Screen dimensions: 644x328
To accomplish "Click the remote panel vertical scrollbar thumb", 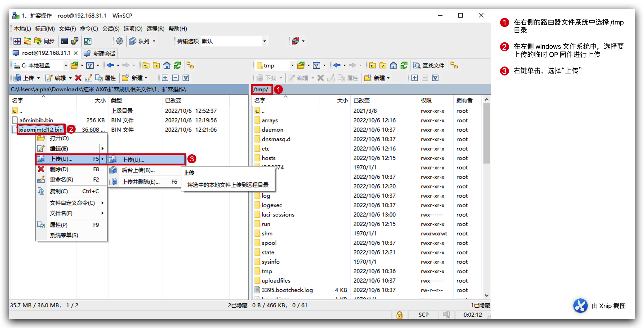I will point(487,133).
